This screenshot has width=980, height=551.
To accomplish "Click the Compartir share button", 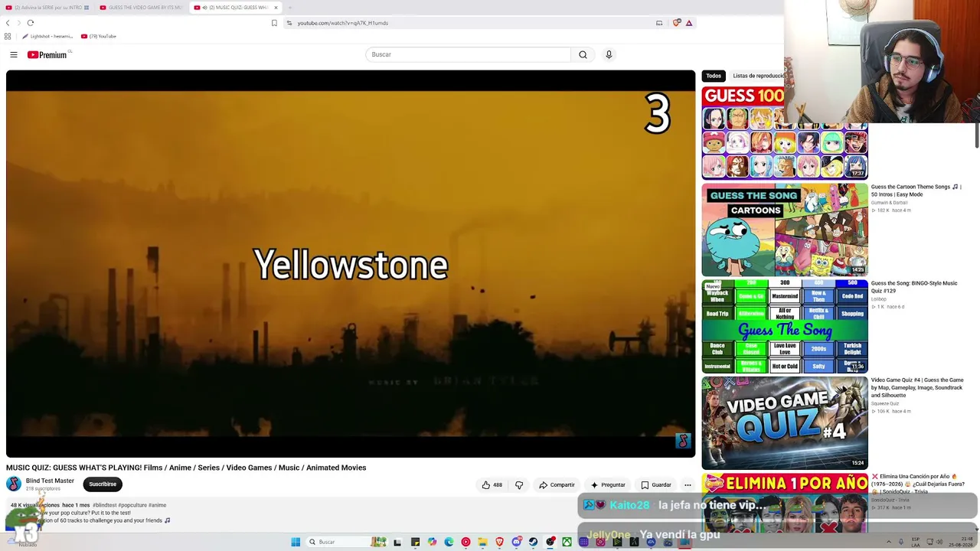I will tap(557, 484).
